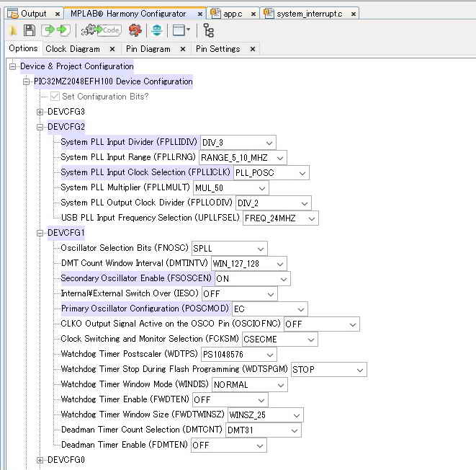Click the red gear Harmony icon
476x470 pixels.
(x=135, y=30)
